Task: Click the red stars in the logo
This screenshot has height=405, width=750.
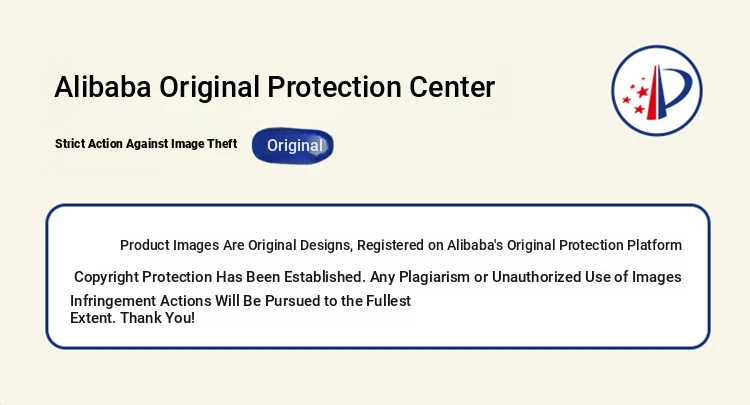Action: pyautogui.click(x=636, y=96)
